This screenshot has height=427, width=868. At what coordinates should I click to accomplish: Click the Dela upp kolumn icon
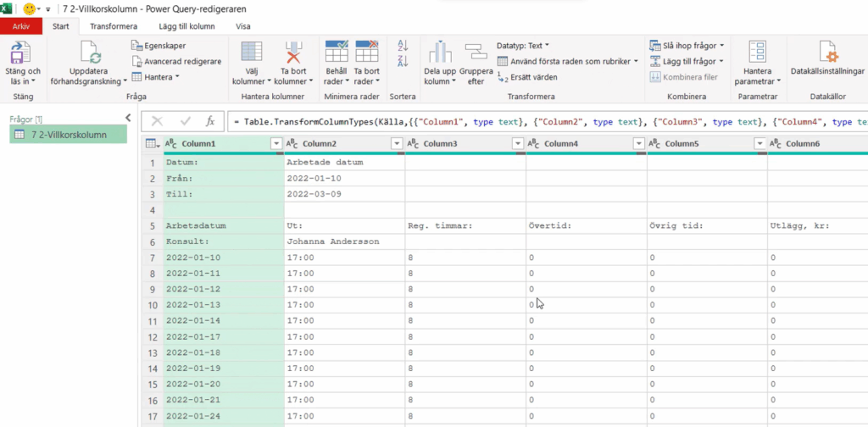pos(439,53)
